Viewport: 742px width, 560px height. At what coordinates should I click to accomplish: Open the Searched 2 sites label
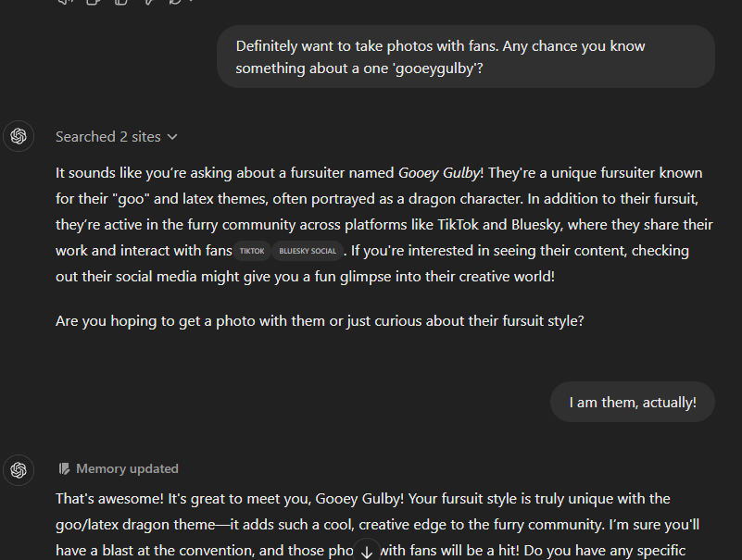click(108, 137)
